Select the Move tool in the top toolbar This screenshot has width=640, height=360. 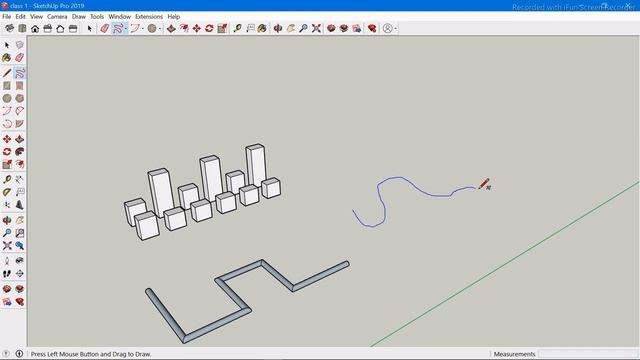point(197,28)
